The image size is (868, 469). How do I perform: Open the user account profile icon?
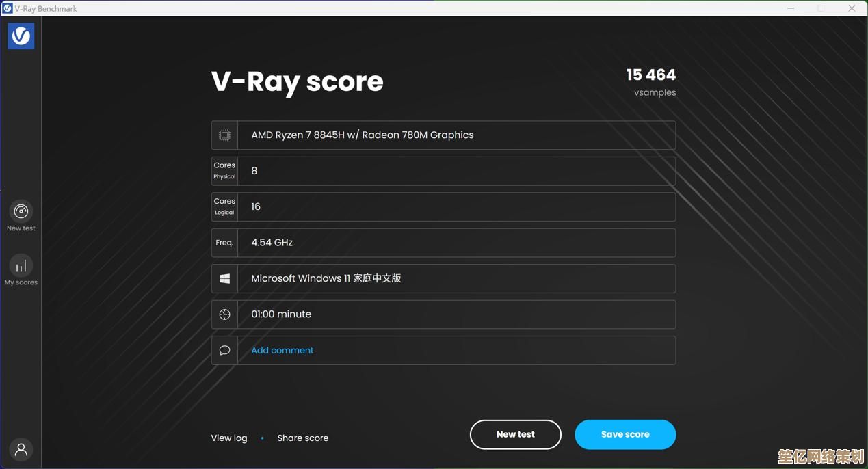tap(21, 449)
